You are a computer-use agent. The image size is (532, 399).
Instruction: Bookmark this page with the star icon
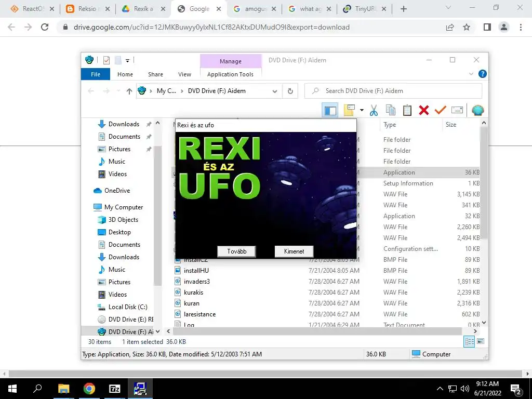click(x=467, y=27)
